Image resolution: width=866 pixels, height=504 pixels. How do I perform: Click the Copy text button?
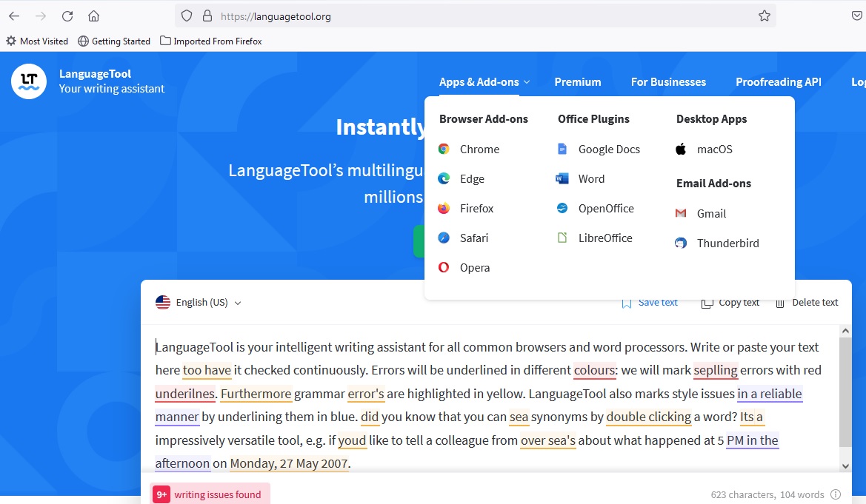[730, 303]
